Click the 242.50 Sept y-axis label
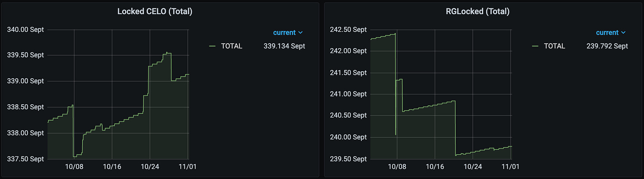 point(349,30)
